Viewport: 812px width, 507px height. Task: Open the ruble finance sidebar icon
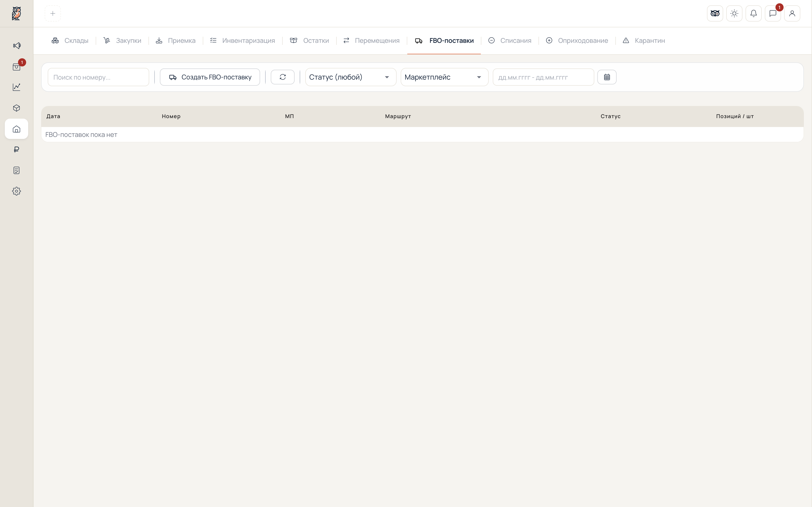pos(16,150)
